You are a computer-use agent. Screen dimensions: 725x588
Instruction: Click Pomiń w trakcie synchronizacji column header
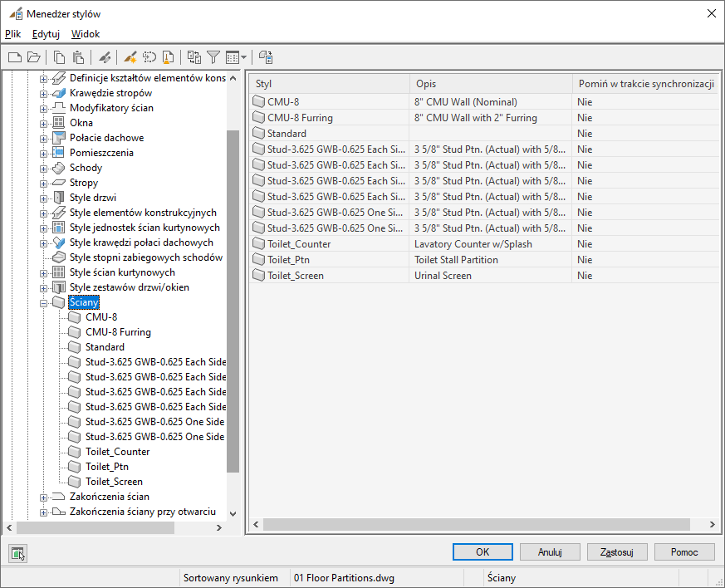pyautogui.click(x=645, y=84)
